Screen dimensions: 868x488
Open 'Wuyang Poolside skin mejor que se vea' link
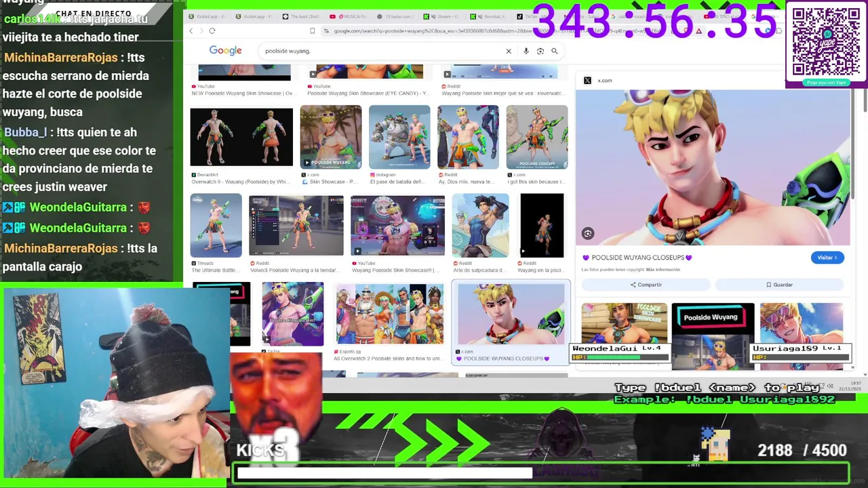pyautogui.click(x=502, y=93)
